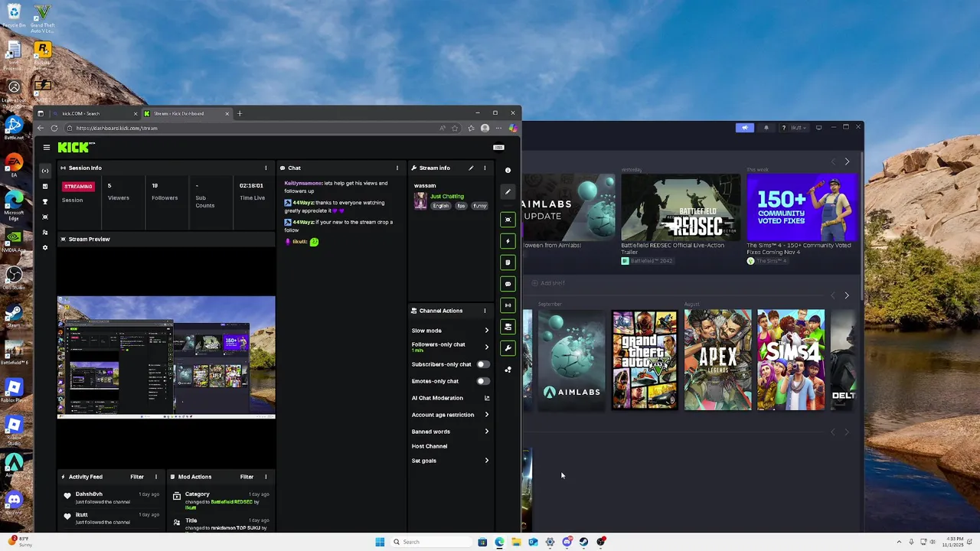980x551 pixels.
Task: Open Activity Feed three-dot menu
Action: [x=156, y=477]
